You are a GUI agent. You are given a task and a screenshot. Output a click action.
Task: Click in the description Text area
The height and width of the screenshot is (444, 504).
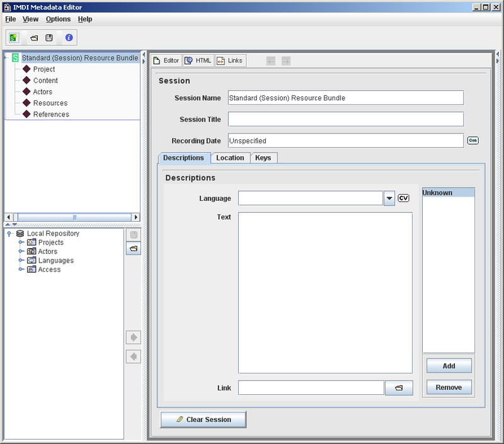325,293
